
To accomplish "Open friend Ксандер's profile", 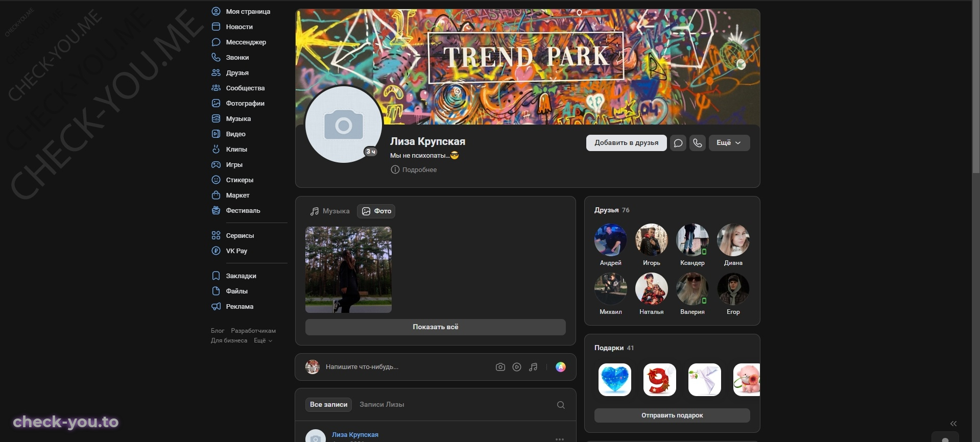I will coord(692,240).
